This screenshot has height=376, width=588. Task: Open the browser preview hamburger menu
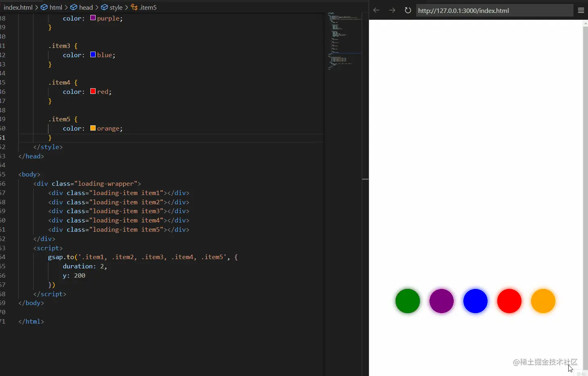[581, 10]
